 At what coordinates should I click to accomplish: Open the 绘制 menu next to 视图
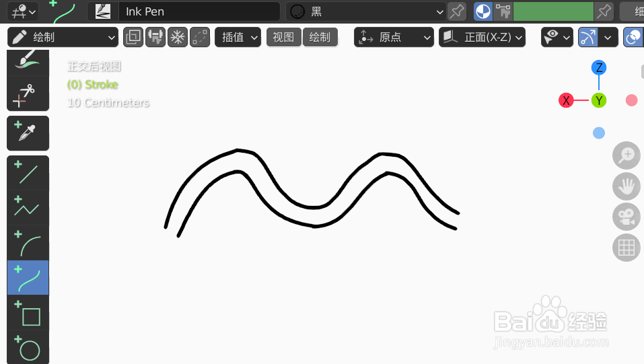click(x=320, y=38)
